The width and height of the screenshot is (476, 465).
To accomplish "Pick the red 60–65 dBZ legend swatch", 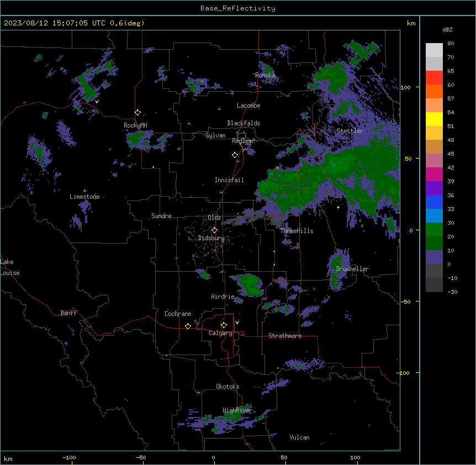I will (434, 78).
